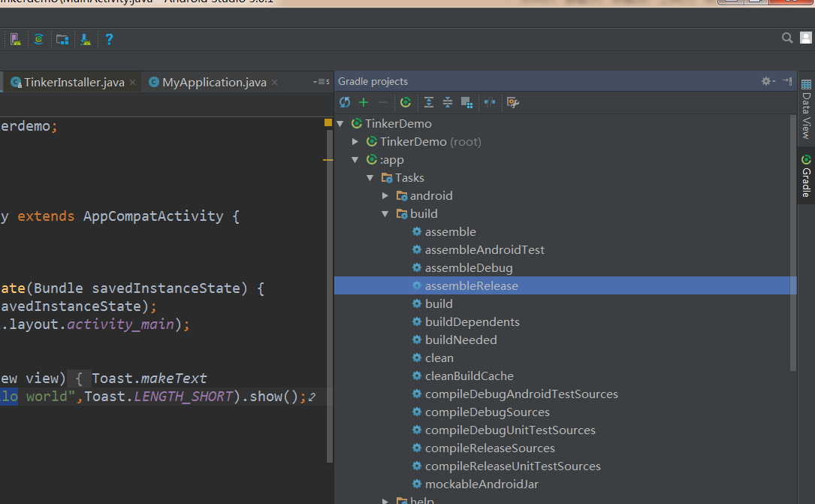Expand the TinkerDemo (root) node

(355, 141)
